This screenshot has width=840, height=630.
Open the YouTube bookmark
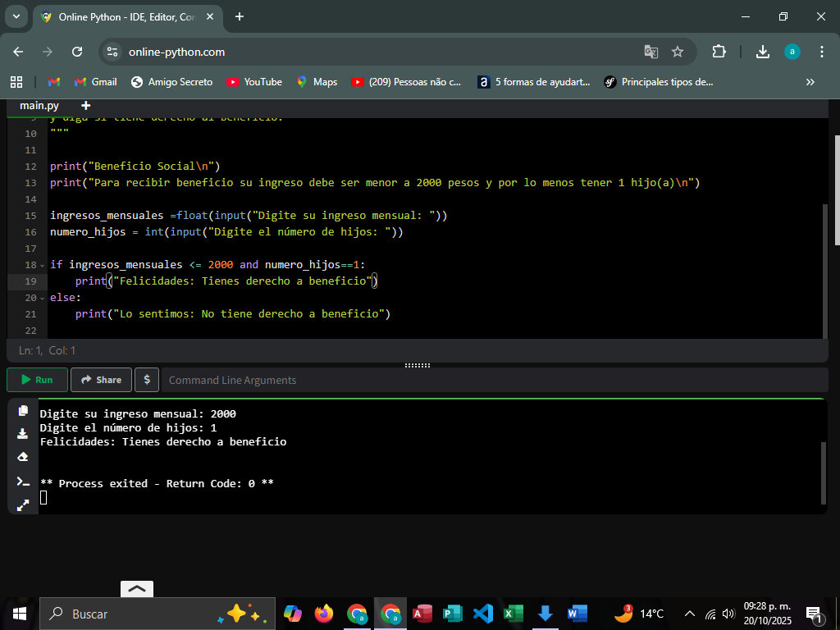point(254,82)
